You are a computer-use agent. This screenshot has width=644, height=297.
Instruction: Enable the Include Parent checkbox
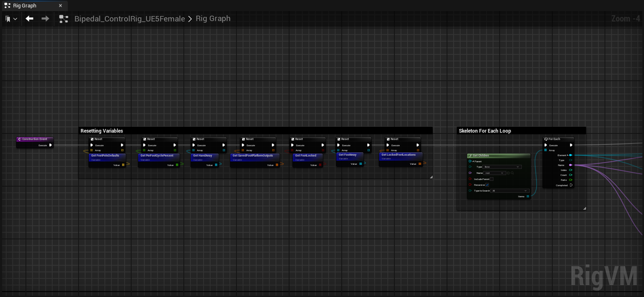point(491,179)
